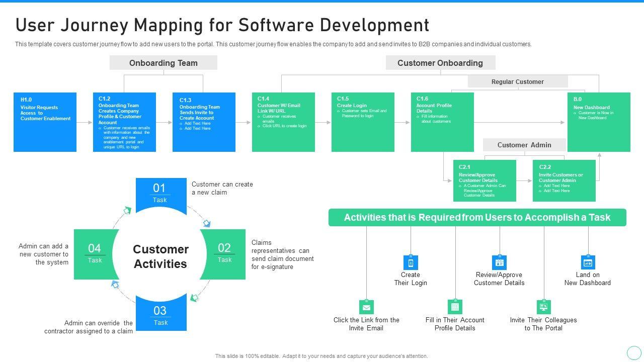Viewport: 644px width, 362px height.
Task: Click the arrow icon between Task 04 and 01
Action: coord(127,210)
